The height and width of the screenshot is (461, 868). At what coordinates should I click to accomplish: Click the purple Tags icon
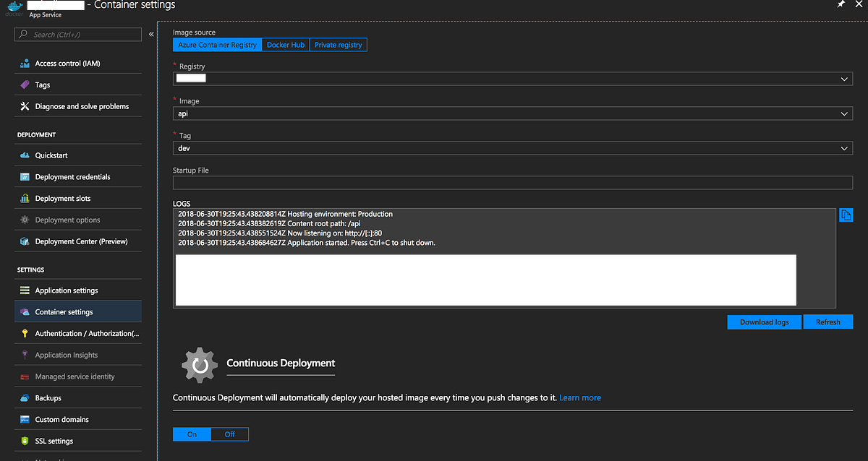tap(25, 85)
